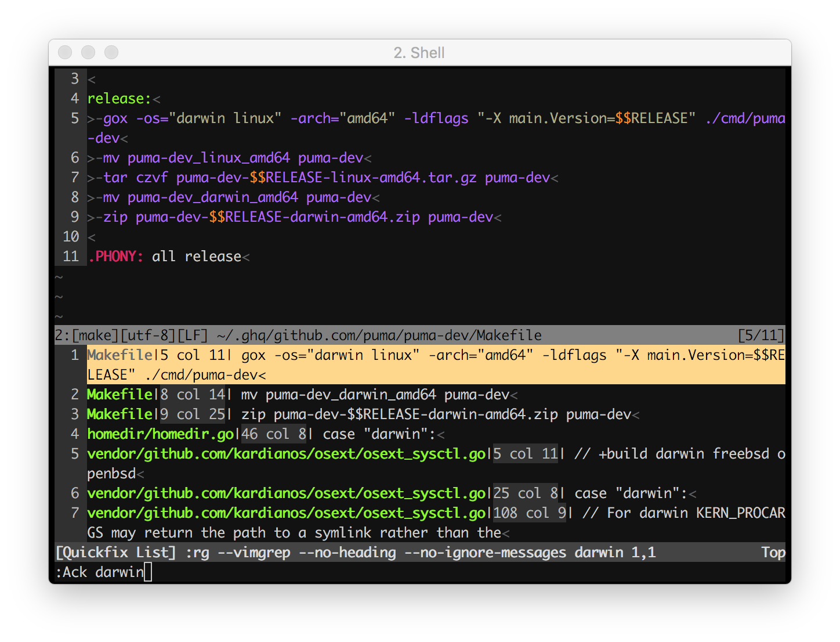The width and height of the screenshot is (840, 642).
Task: Select highlighted quickfix entry Makefile 5 col 11
Action: pyautogui.click(x=420, y=365)
